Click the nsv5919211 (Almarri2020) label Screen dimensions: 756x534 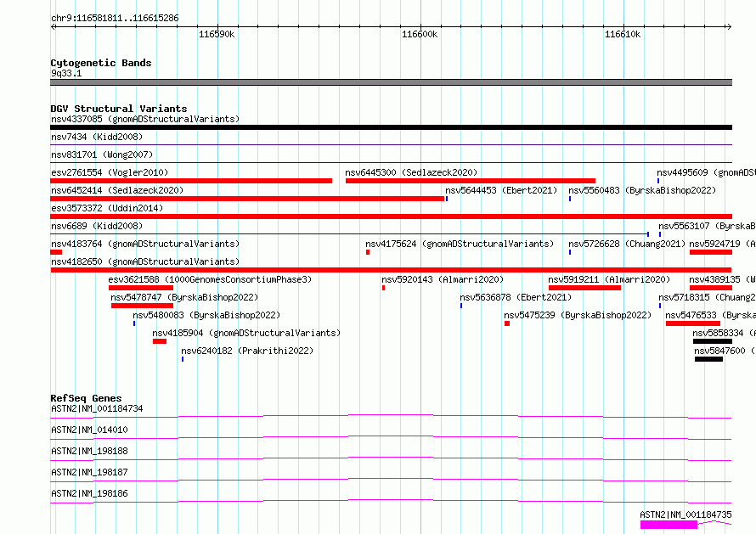pos(609,279)
